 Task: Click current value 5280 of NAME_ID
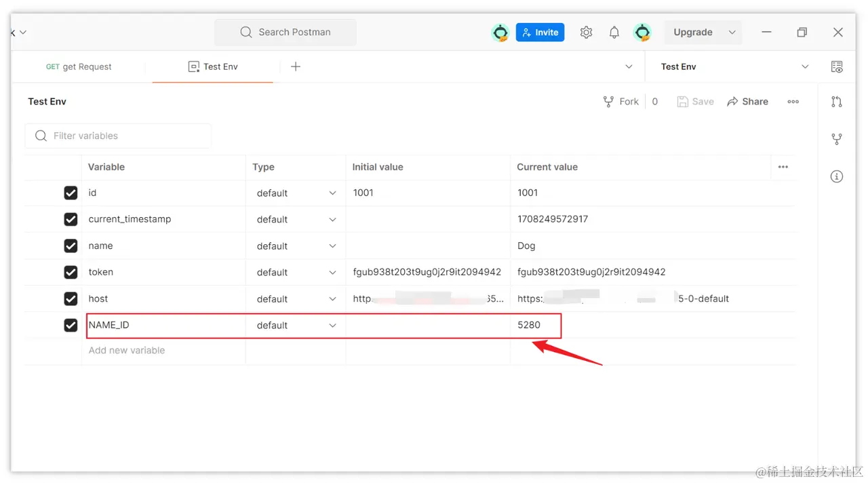(529, 325)
